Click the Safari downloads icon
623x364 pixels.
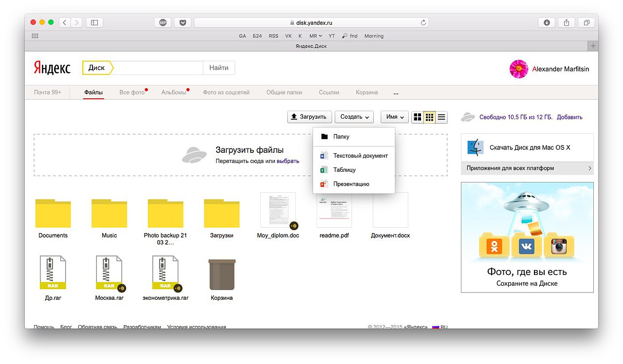[547, 22]
